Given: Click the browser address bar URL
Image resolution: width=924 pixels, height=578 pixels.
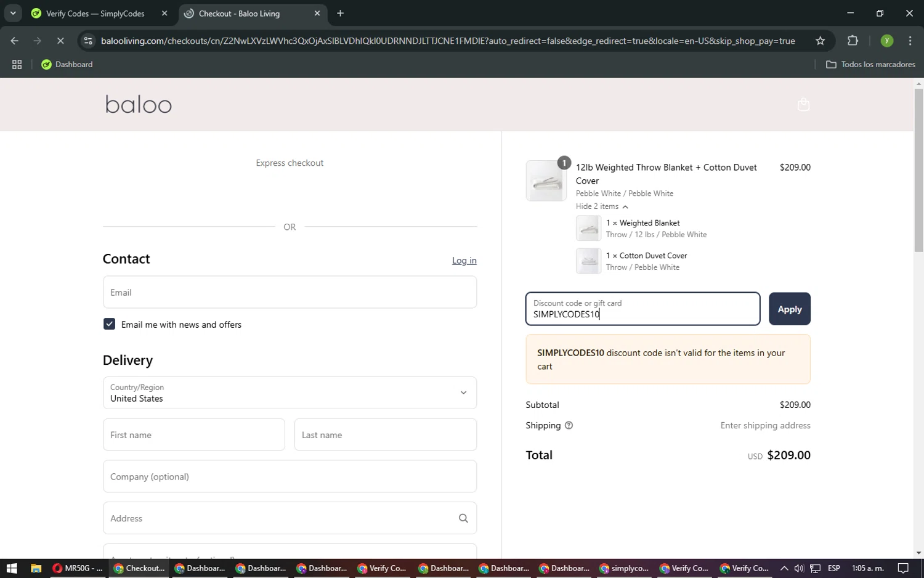Looking at the screenshot, I should coord(448,41).
